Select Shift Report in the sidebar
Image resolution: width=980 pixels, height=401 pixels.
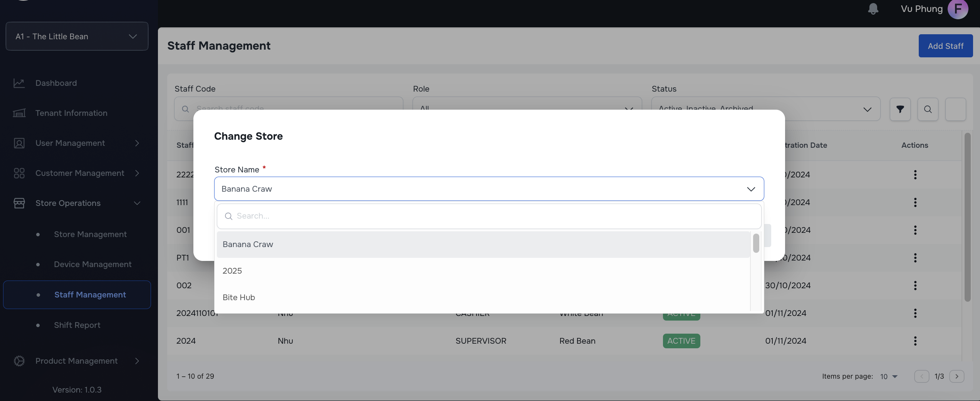tap(77, 325)
